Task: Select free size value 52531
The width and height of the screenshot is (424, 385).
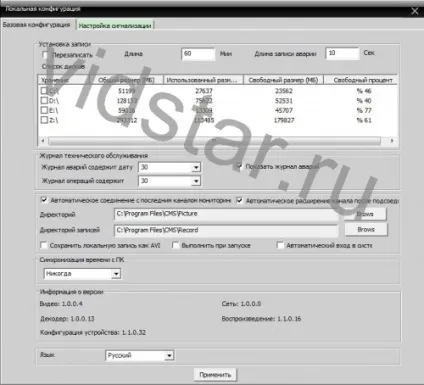Action: (x=284, y=100)
